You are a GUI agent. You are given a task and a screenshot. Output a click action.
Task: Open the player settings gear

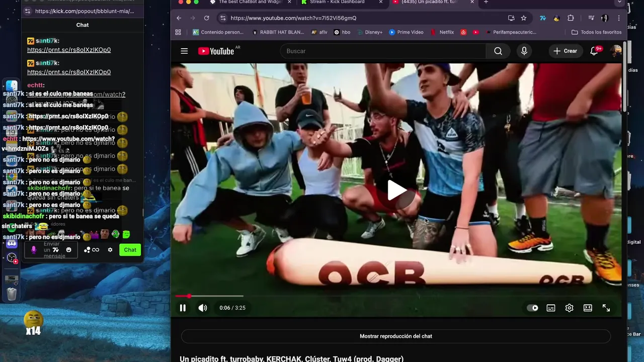[x=569, y=308]
